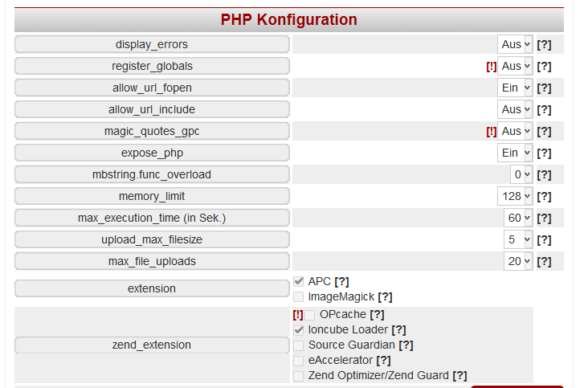Screen dimensions: 588x388
Task: Click the magic_quotes_gpc label
Action: (152, 132)
